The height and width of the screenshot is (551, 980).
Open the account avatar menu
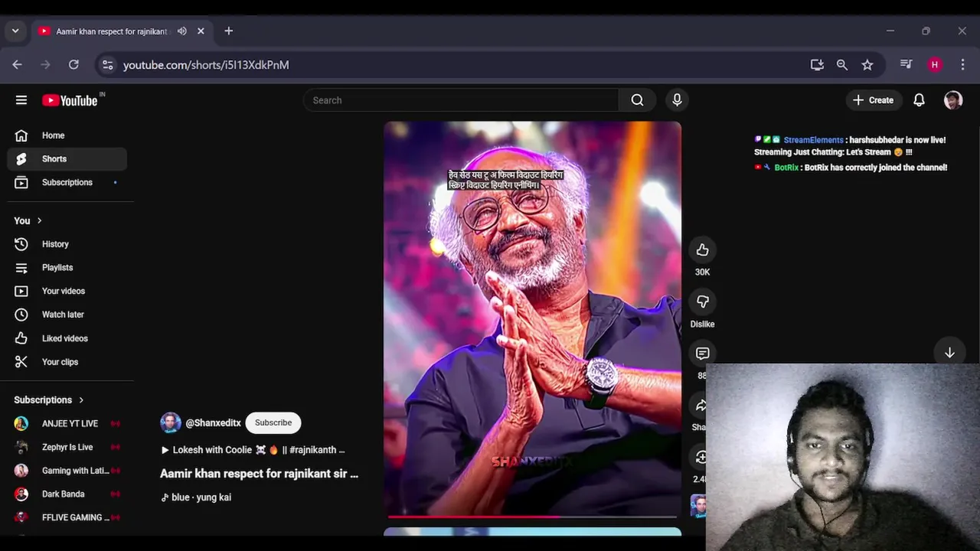click(x=953, y=100)
